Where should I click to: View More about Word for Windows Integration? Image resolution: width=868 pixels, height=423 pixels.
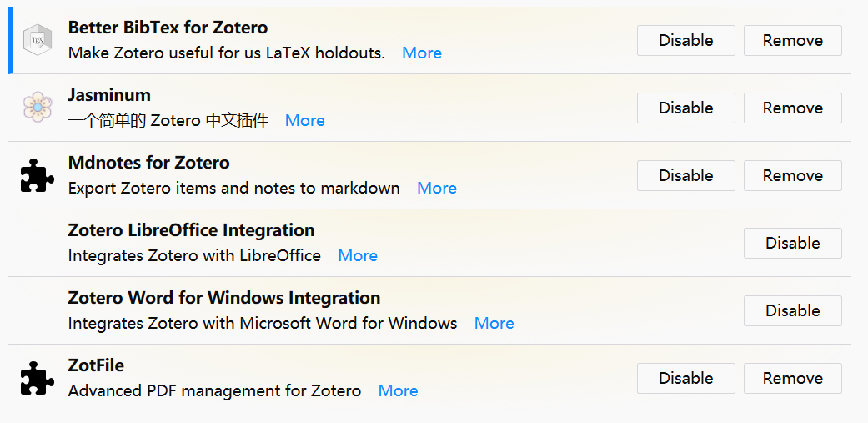point(494,323)
